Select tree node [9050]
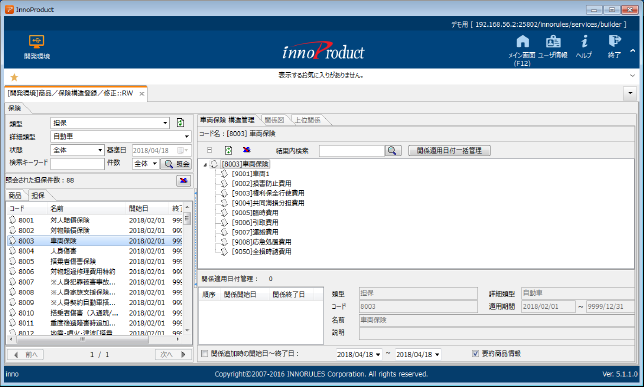This screenshot has height=387, width=644. 261,251
